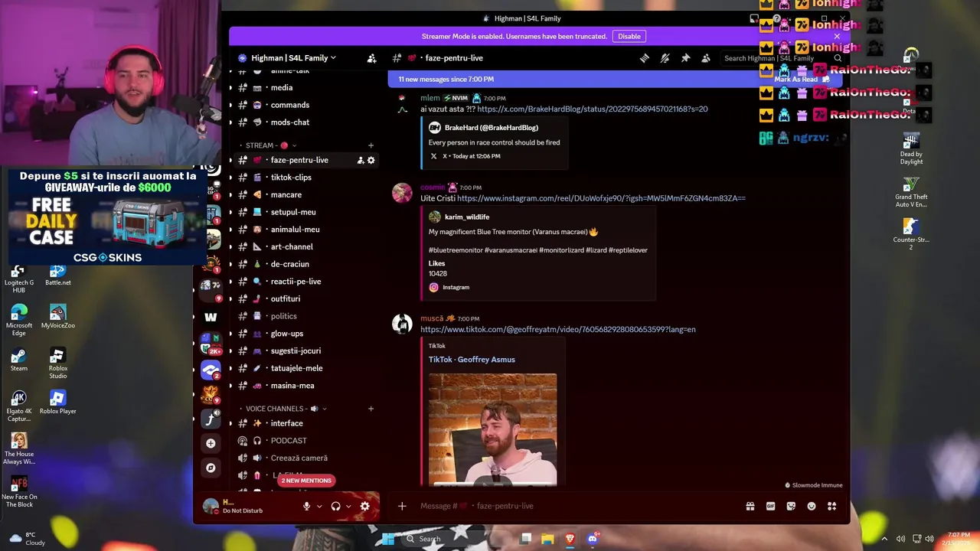Screen dimensions: 980x551
Task: Join the PODCAST stage channel
Action: tap(306, 441)
